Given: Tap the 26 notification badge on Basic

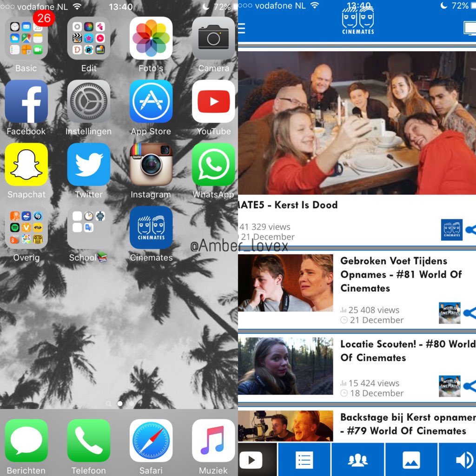Looking at the screenshot, I should coord(44,18).
